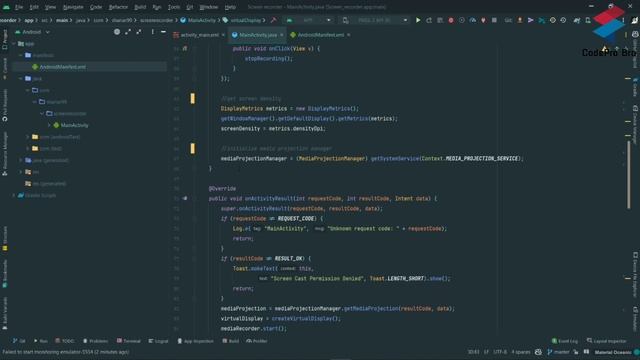
Task: Open the app run configuration dropdown
Action: (309, 20)
